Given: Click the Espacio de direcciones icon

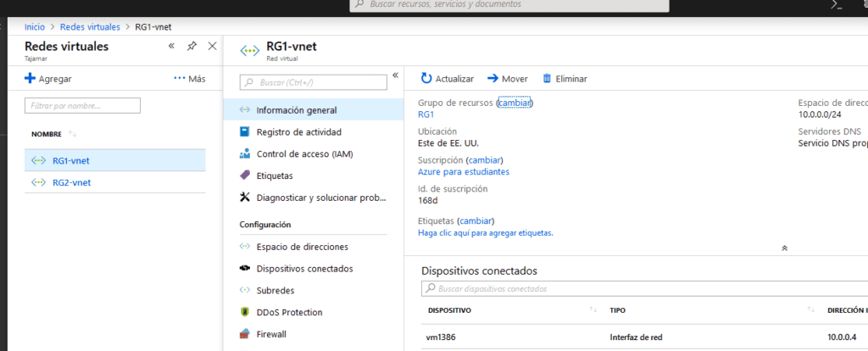Looking at the screenshot, I should click(245, 247).
